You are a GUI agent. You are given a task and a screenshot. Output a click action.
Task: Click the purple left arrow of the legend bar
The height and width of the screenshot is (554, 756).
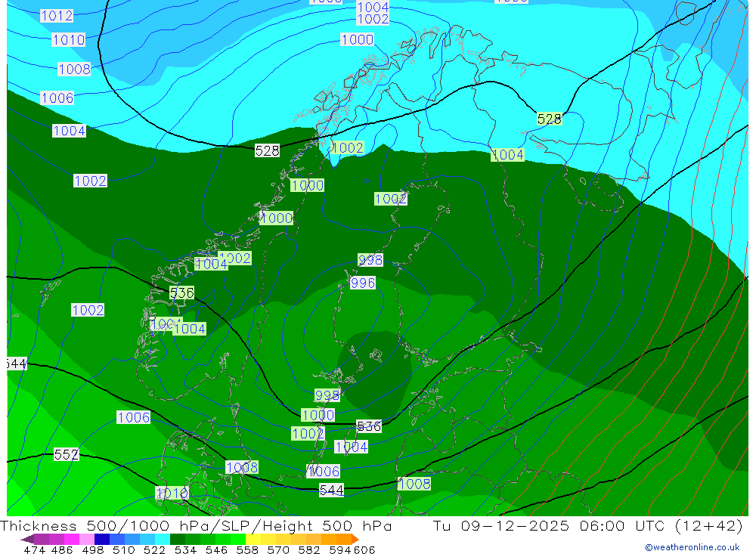(x=27, y=539)
